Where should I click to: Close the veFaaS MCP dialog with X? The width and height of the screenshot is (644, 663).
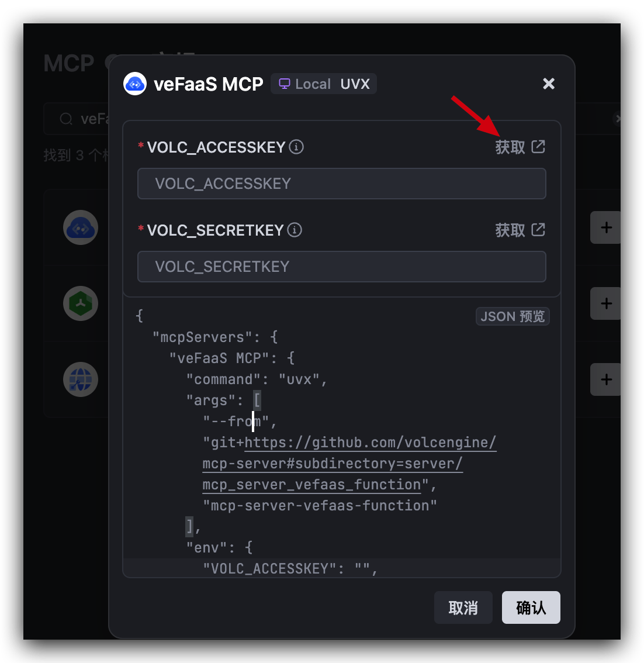pyautogui.click(x=548, y=84)
